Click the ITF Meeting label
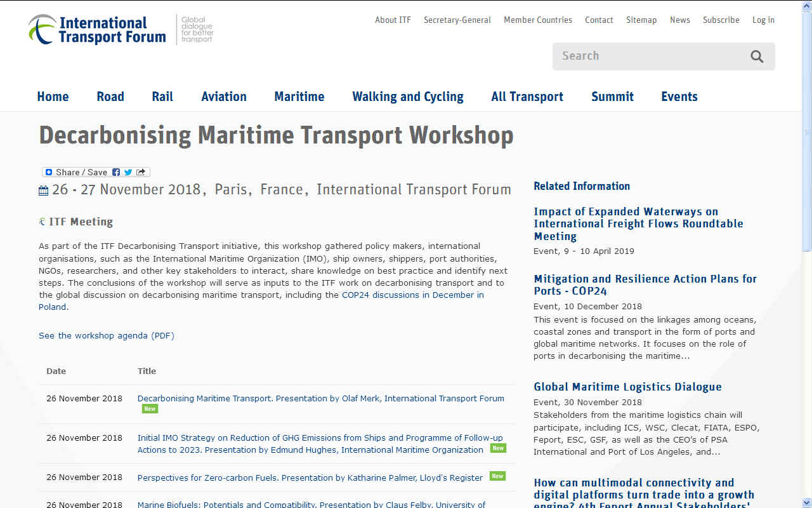 click(81, 222)
